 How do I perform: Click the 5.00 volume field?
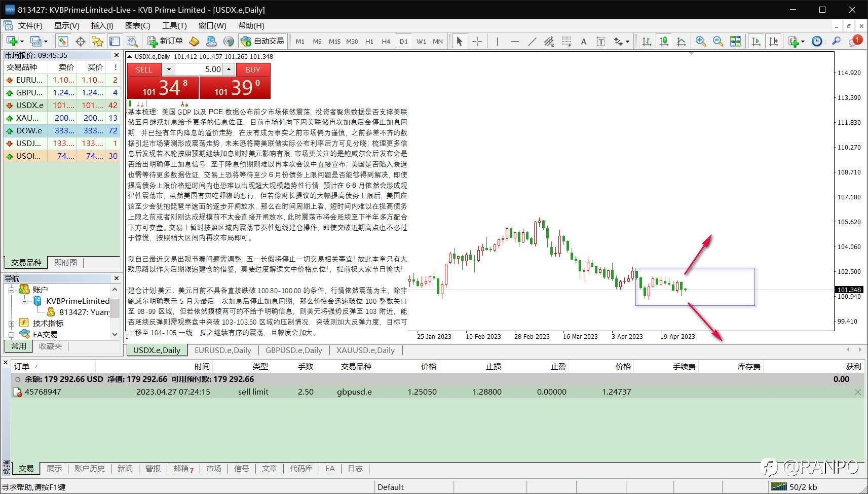(199, 69)
